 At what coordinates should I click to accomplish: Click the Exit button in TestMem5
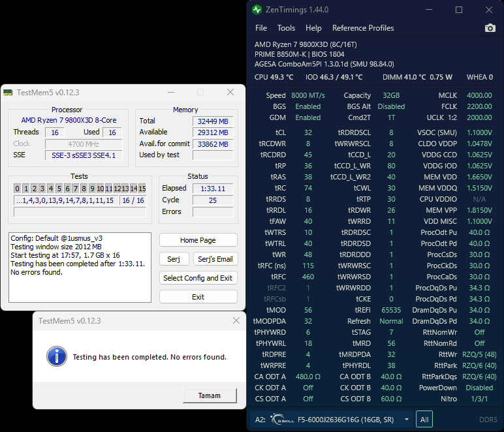coord(198,297)
